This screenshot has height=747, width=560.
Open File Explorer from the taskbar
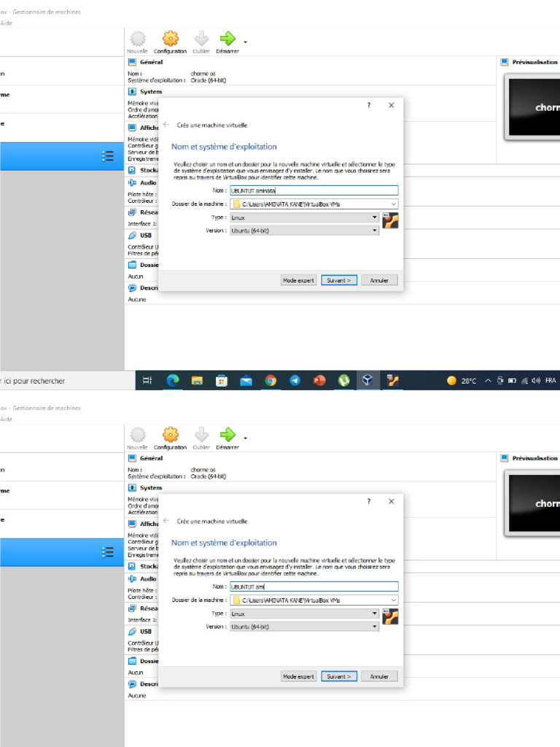[197, 380]
